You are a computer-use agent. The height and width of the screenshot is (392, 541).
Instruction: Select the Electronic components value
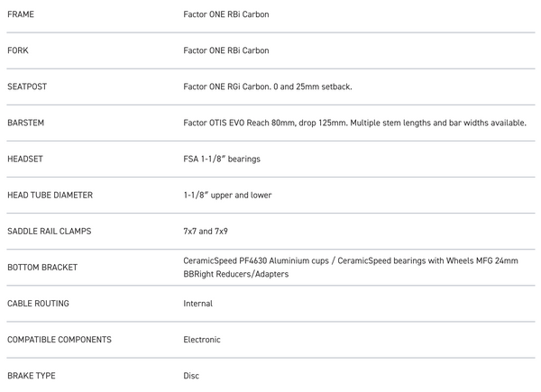202,340
